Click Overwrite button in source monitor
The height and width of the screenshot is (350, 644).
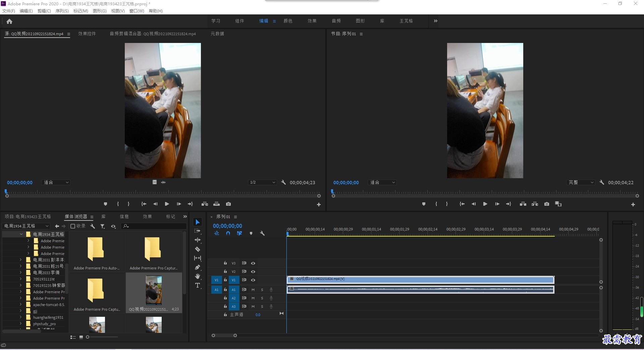click(x=216, y=204)
